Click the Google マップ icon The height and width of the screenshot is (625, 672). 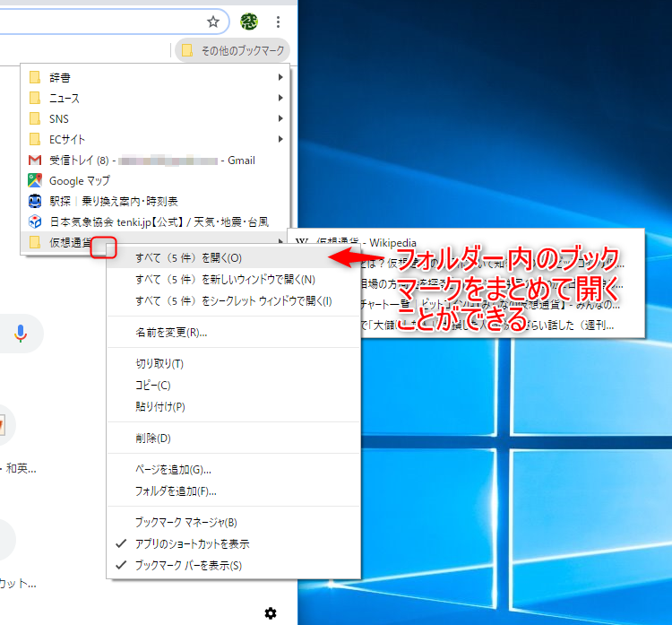[35, 180]
